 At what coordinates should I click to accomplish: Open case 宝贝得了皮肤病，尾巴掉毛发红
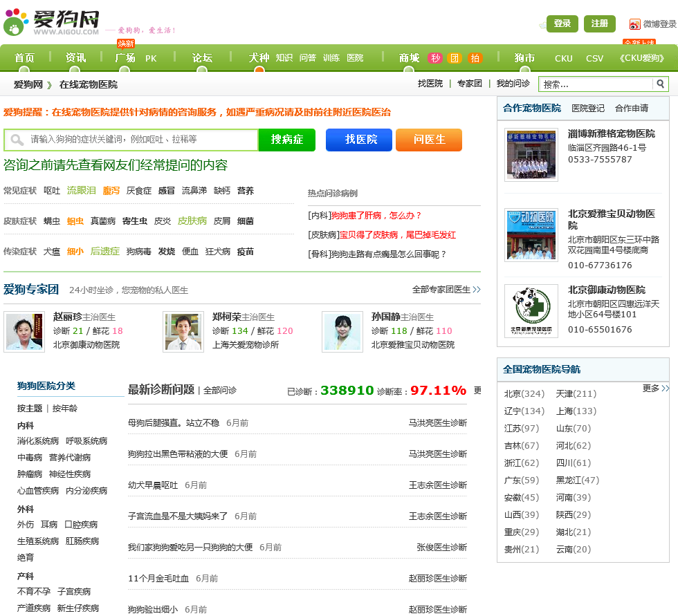point(398,234)
